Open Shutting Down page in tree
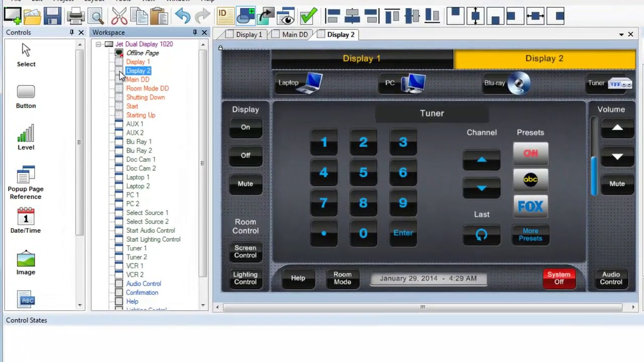The image size is (644, 362). (x=145, y=97)
